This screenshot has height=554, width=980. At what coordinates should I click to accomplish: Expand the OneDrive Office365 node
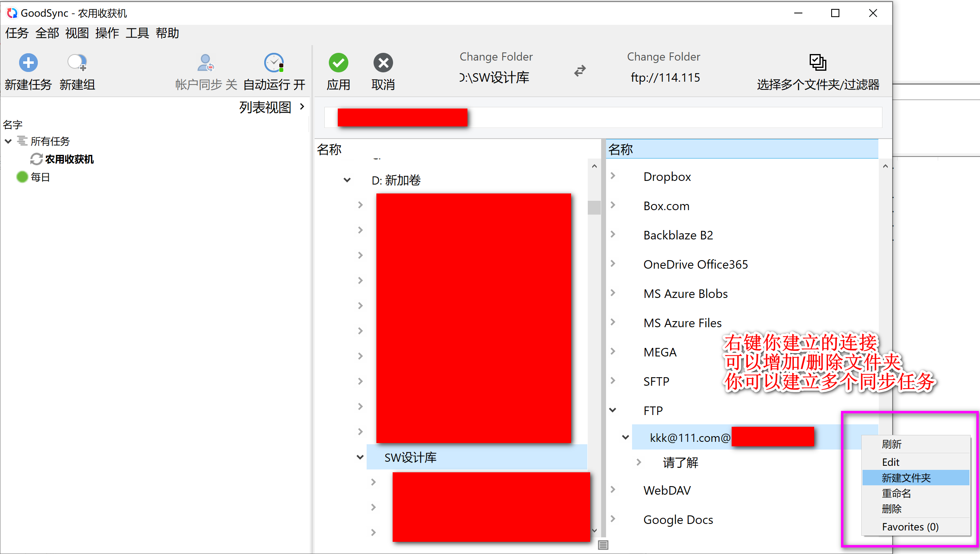[x=613, y=263]
